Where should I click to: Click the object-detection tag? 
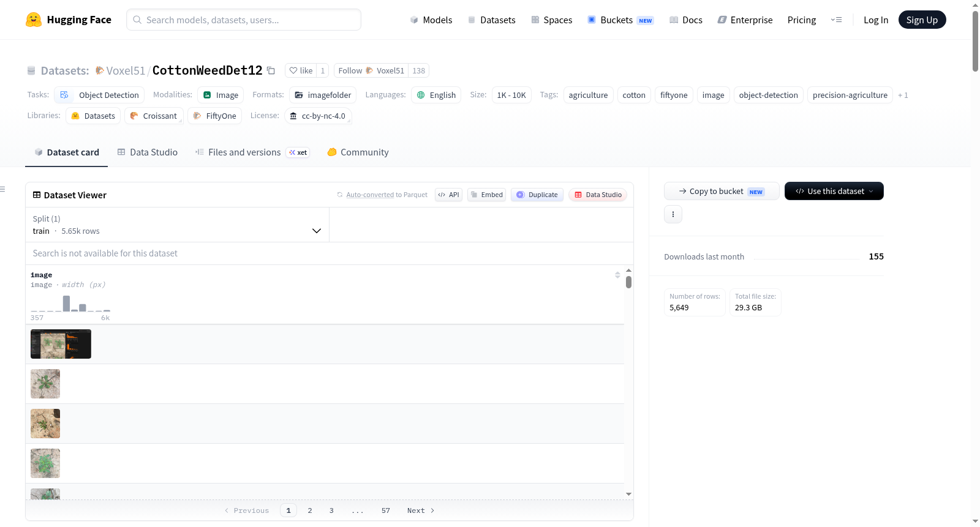point(768,95)
